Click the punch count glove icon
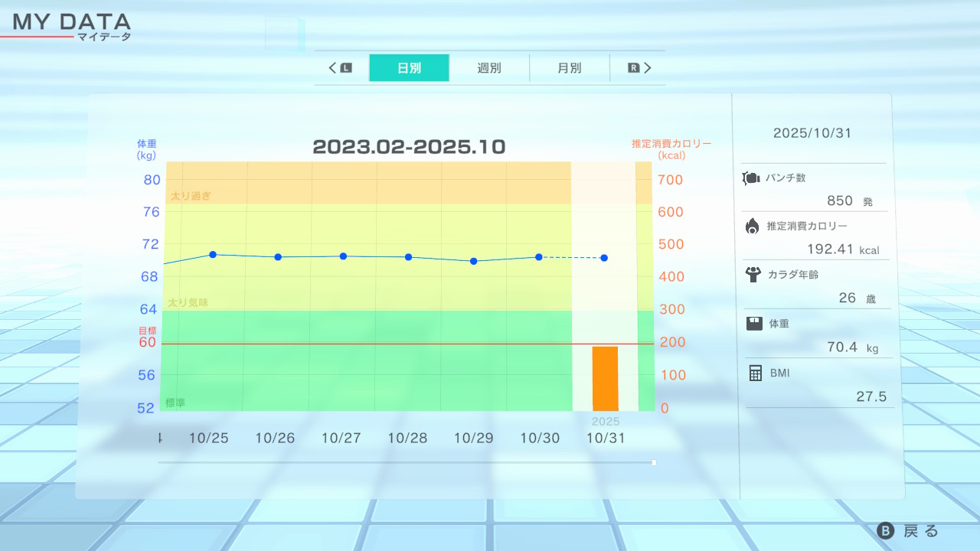 [751, 178]
